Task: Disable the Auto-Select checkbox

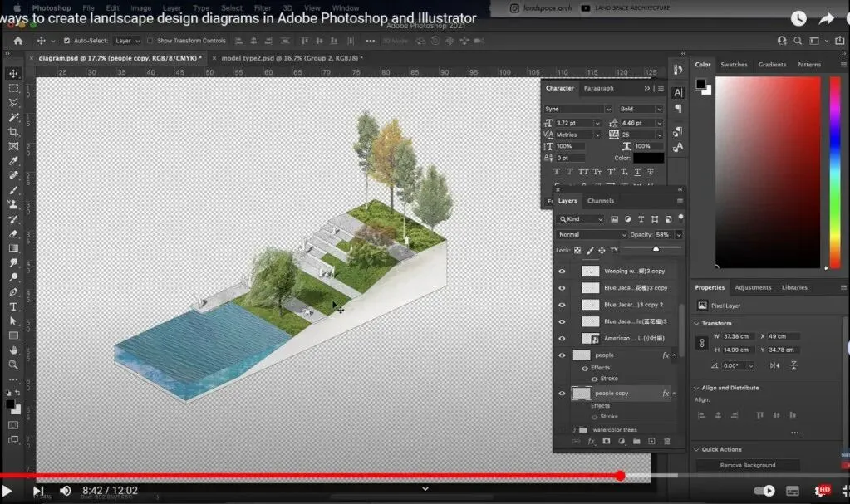Action: [x=66, y=41]
